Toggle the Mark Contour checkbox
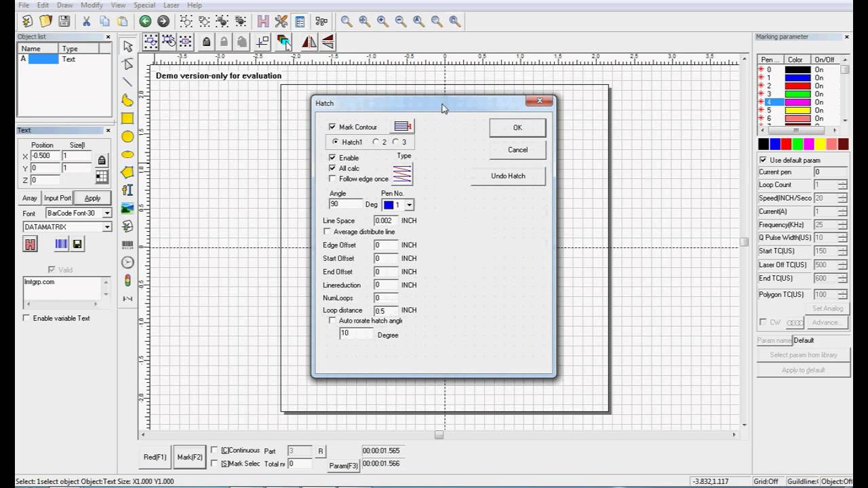The width and height of the screenshot is (868, 488). tap(332, 127)
